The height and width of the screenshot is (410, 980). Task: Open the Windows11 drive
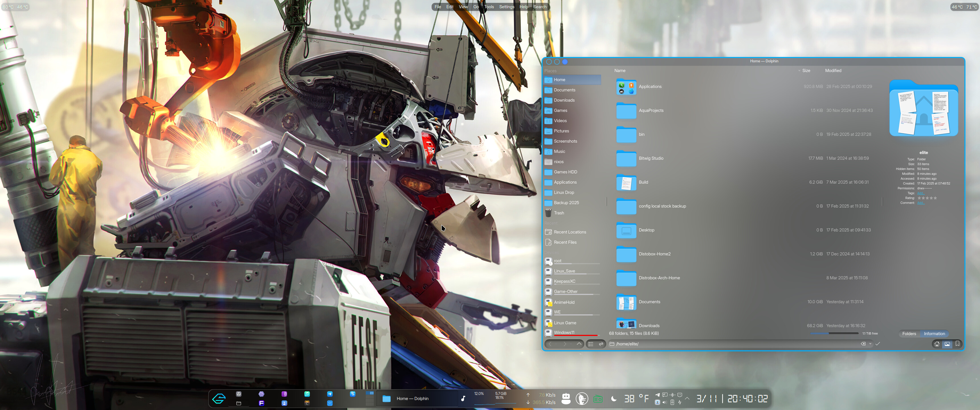point(572,333)
